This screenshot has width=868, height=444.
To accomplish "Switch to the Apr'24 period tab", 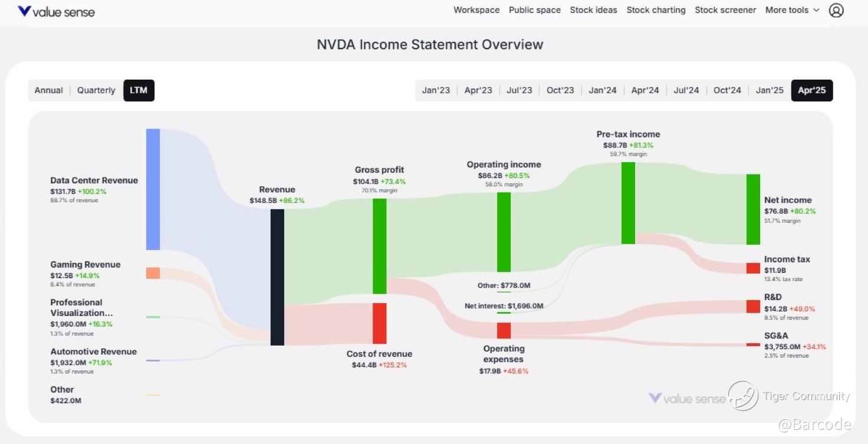I will [645, 90].
